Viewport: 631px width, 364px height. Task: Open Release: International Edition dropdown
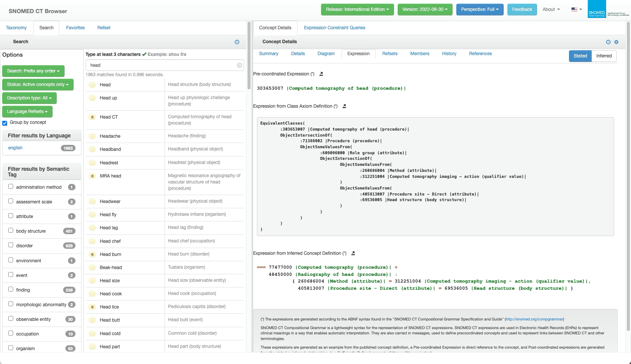pos(357,9)
